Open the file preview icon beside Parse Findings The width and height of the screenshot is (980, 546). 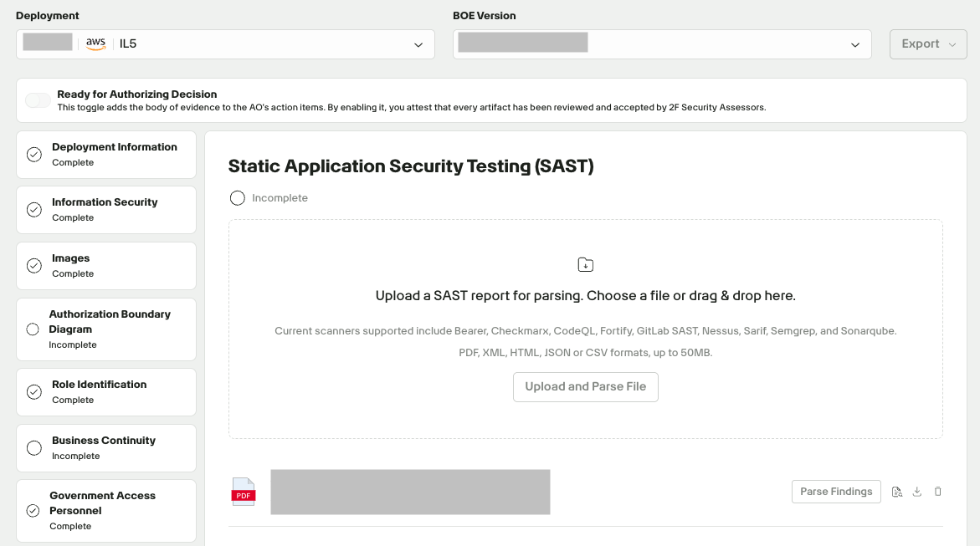[897, 492]
